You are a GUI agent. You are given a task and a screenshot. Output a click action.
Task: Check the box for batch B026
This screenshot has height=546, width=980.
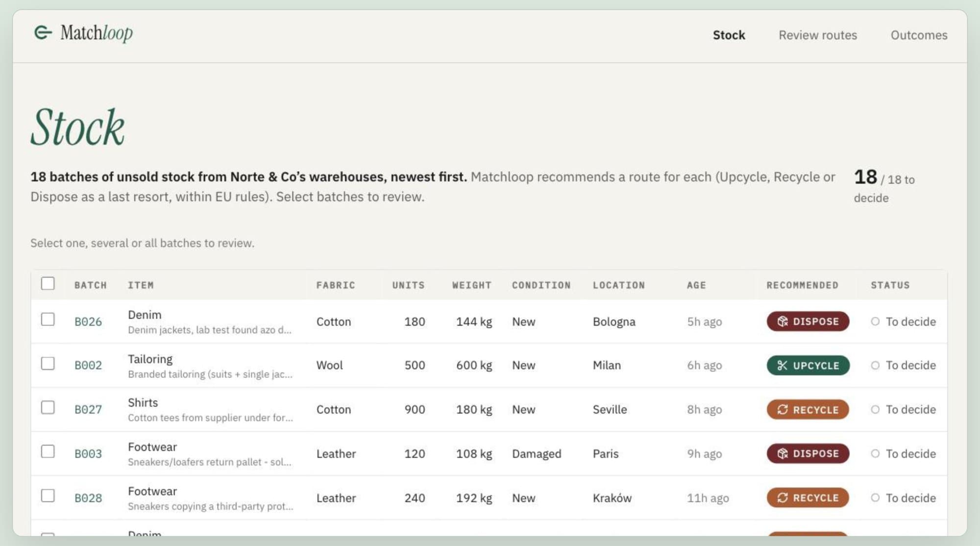48,319
